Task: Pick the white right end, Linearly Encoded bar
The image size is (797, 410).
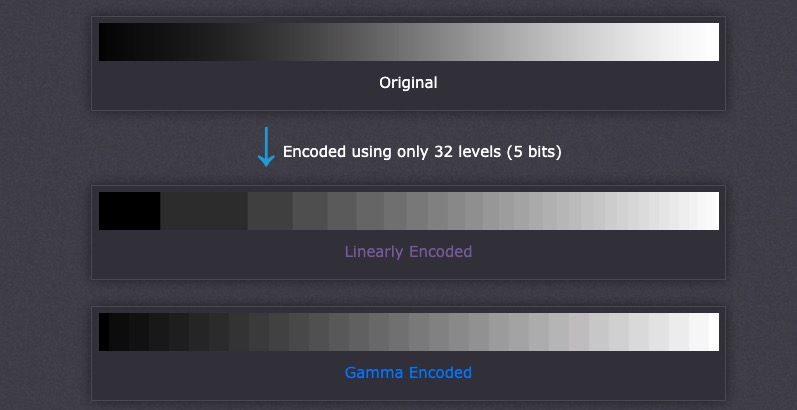Action: pos(713,211)
